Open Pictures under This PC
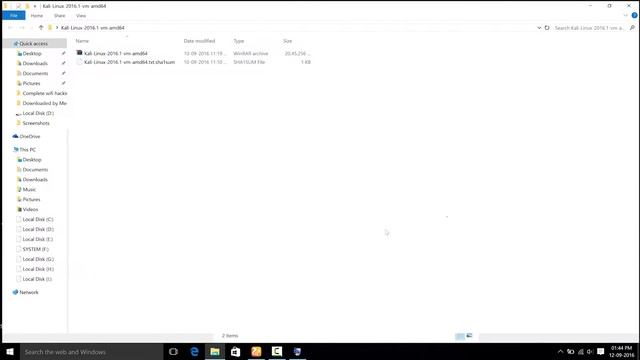The image size is (640, 360). point(31,200)
